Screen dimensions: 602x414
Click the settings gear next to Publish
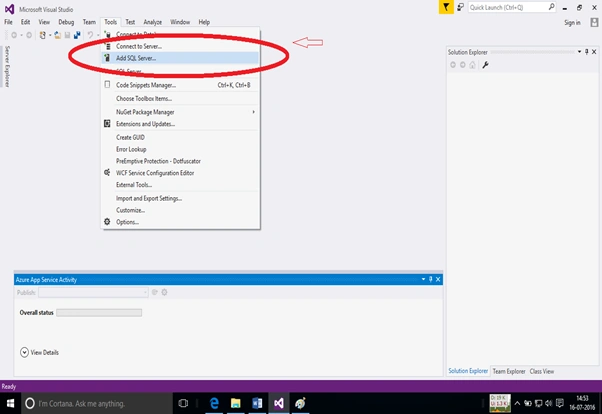[164, 292]
